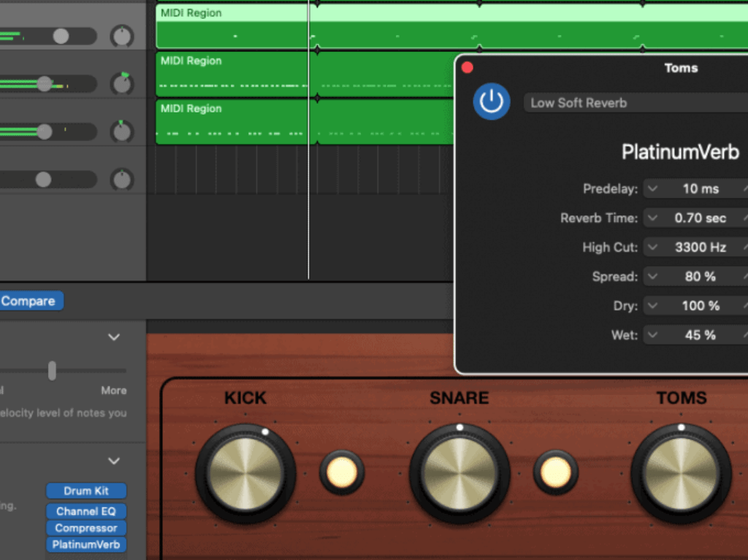Click the "More" label under the slider
The height and width of the screenshot is (560, 748).
pos(114,391)
